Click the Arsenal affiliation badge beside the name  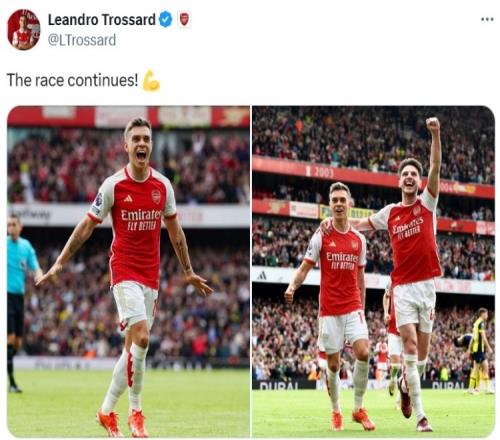(x=184, y=19)
